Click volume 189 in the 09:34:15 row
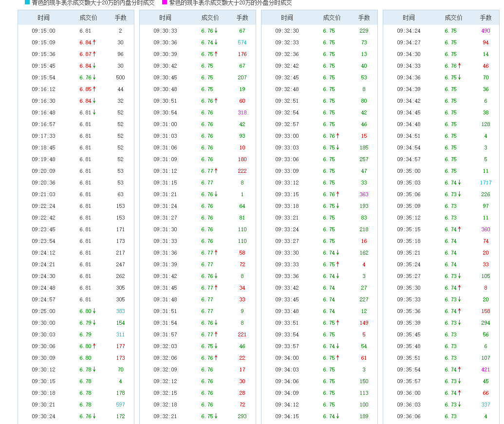This screenshot has width=504, height=424. (364, 416)
